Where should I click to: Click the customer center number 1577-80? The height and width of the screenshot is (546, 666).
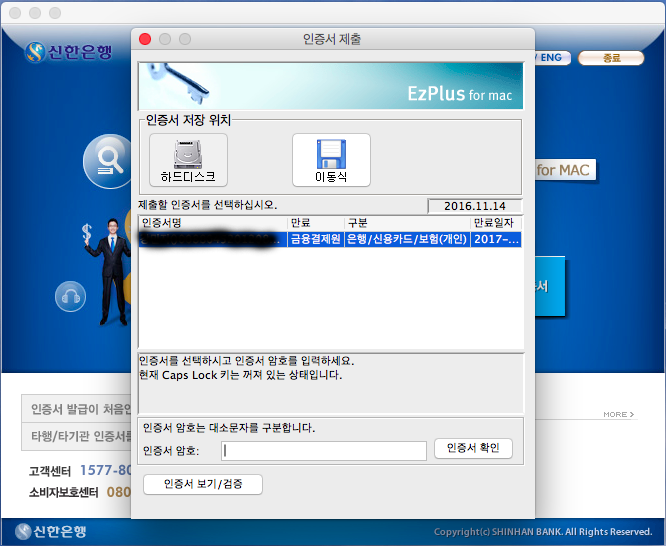coord(105,470)
